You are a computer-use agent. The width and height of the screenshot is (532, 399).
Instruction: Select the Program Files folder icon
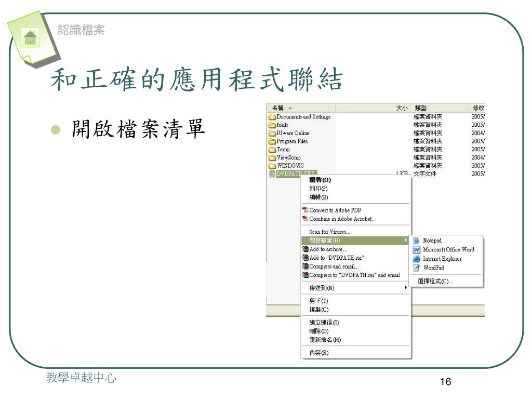coord(272,141)
